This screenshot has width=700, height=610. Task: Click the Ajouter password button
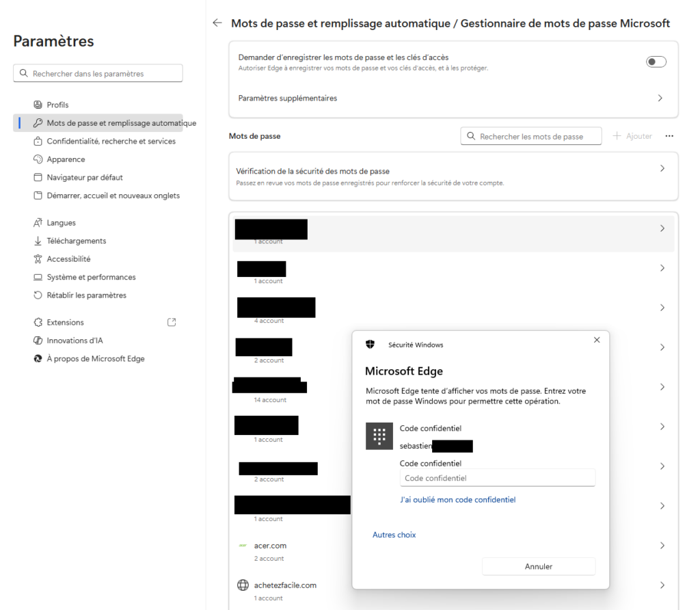tap(632, 136)
